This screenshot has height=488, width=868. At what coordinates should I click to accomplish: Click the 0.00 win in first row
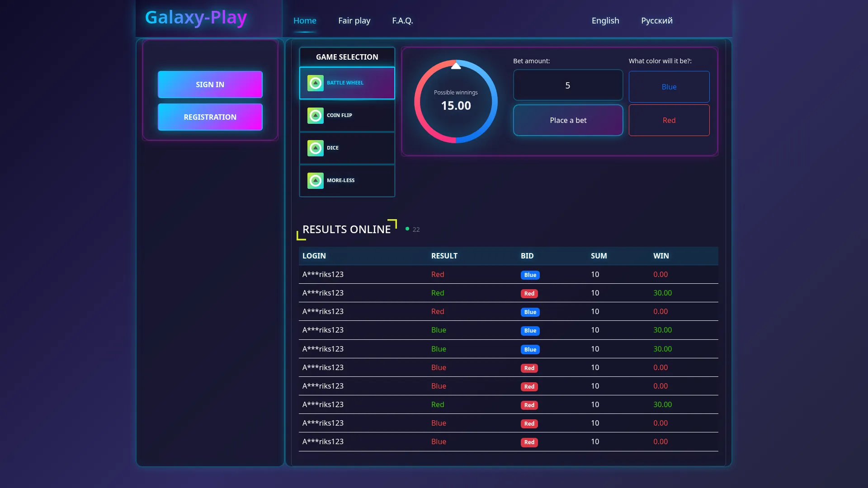coord(660,274)
